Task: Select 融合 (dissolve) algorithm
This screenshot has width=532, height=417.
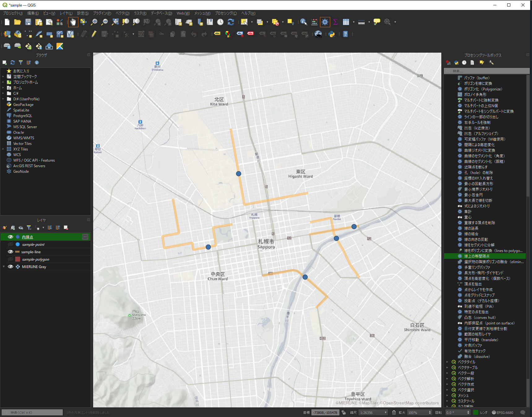Action: tap(477, 356)
